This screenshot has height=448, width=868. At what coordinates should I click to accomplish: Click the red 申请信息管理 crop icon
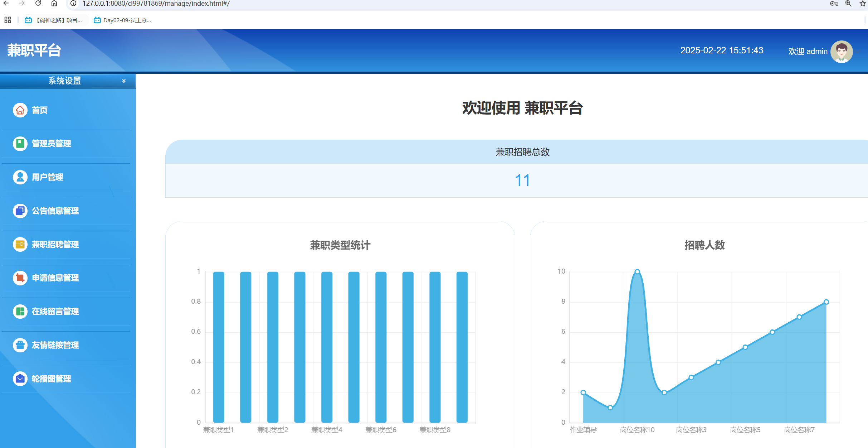pos(20,278)
